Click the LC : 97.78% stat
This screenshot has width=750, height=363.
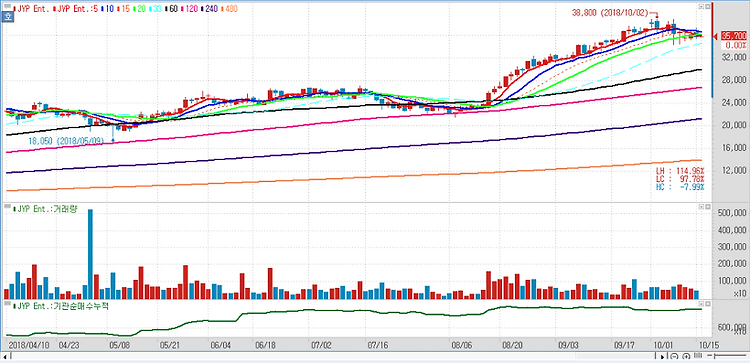click(681, 179)
